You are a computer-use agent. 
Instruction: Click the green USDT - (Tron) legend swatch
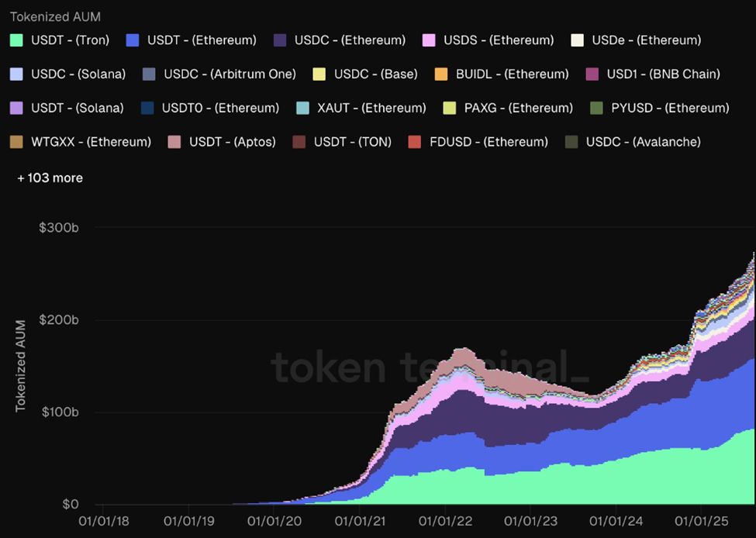[17, 40]
